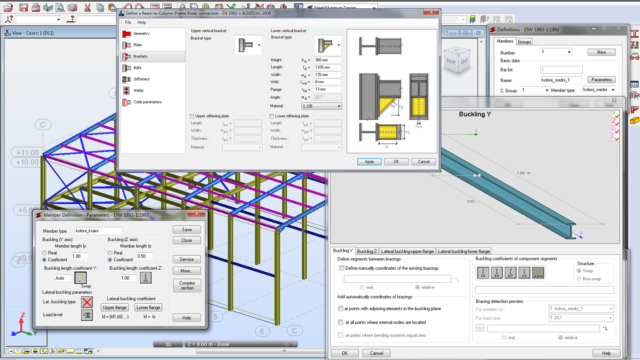The width and height of the screenshot is (640, 360).
Task: Click Lower flange lateral buckling button
Action: tap(148, 307)
